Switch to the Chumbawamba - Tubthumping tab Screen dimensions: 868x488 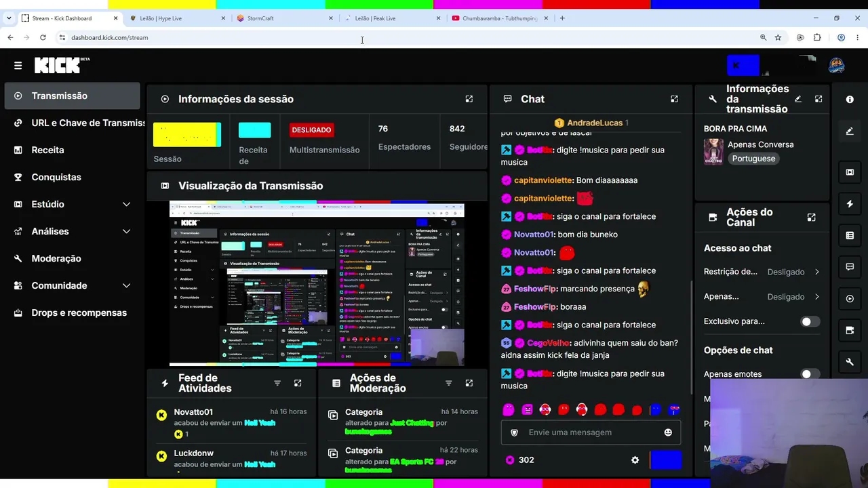tap(499, 18)
